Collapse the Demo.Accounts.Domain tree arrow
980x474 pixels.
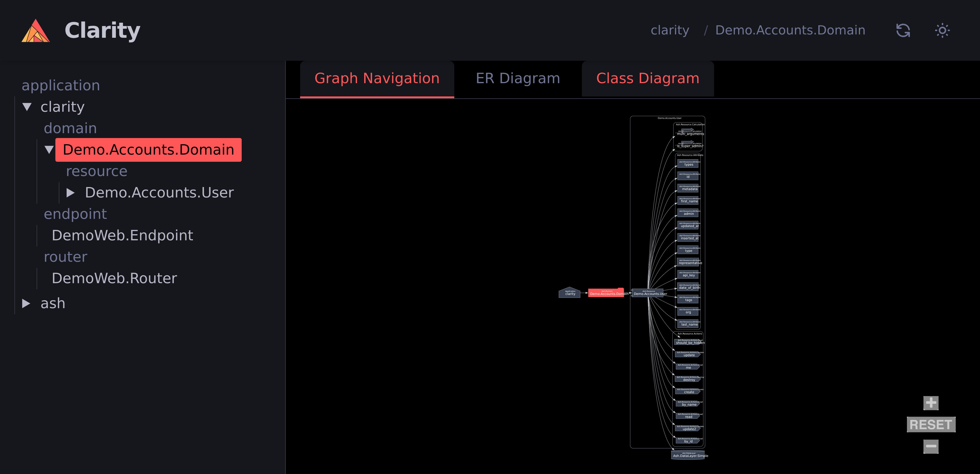pyautogui.click(x=49, y=150)
